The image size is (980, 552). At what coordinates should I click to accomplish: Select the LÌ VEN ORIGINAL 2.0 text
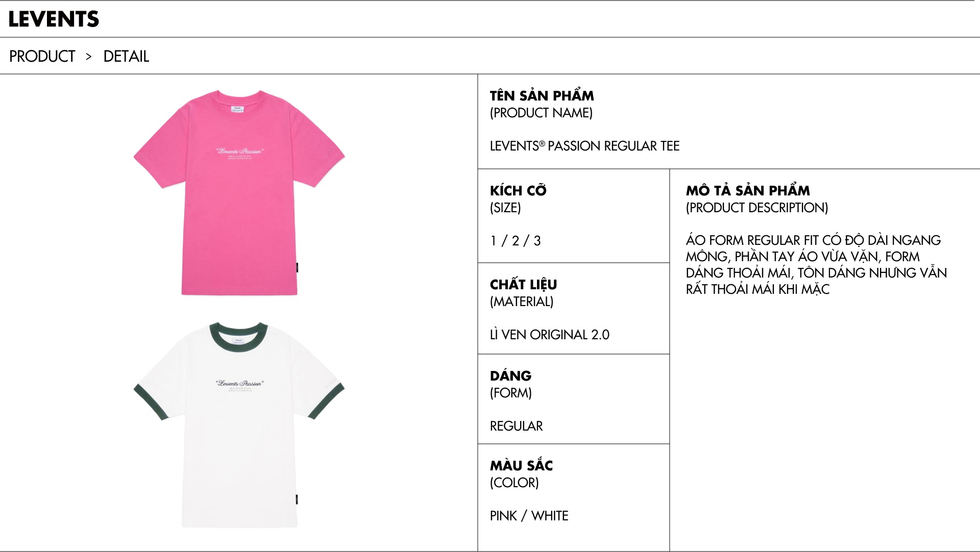[x=549, y=335]
